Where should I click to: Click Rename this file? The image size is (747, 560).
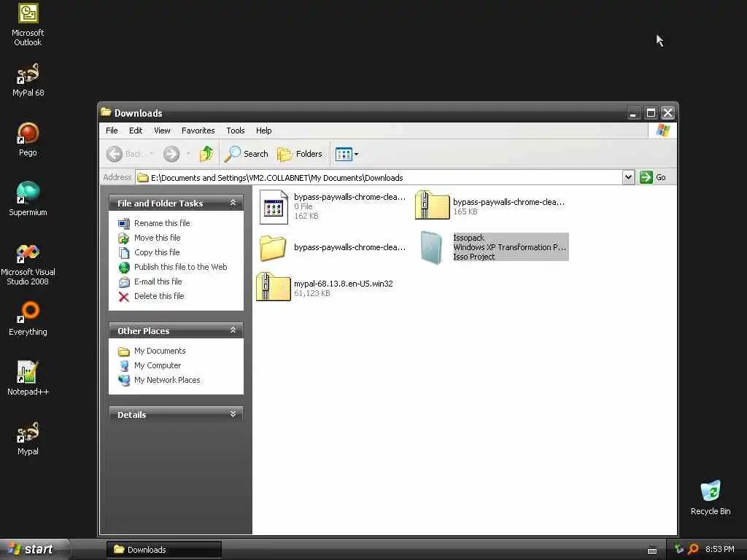pos(162,223)
